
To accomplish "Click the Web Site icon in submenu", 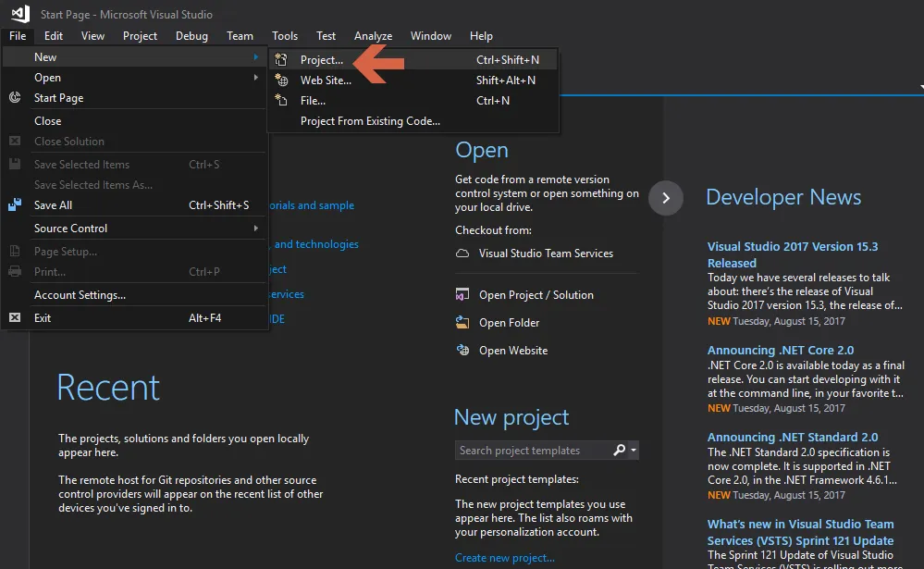I will pyautogui.click(x=281, y=80).
